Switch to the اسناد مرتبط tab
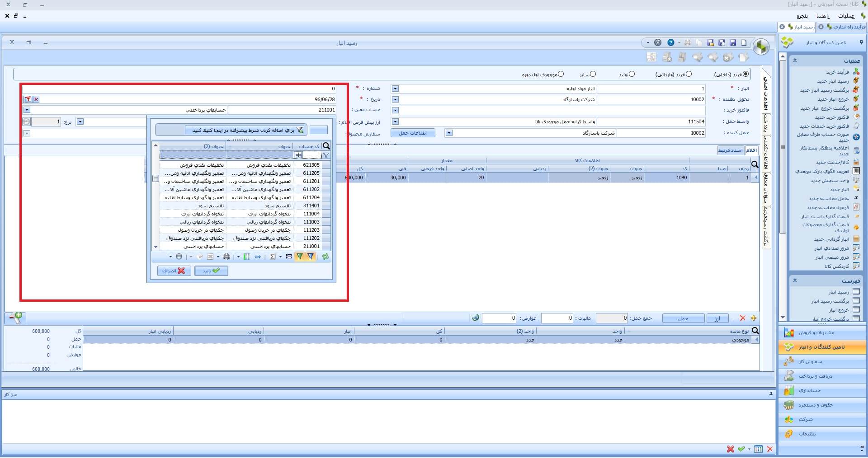 click(x=730, y=150)
